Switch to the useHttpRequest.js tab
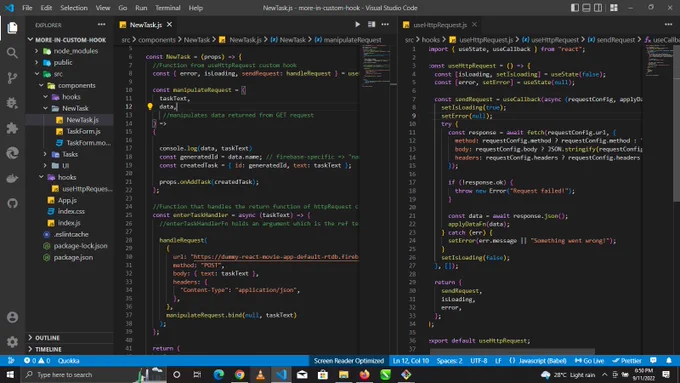The image size is (680, 383). pos(440,25)
